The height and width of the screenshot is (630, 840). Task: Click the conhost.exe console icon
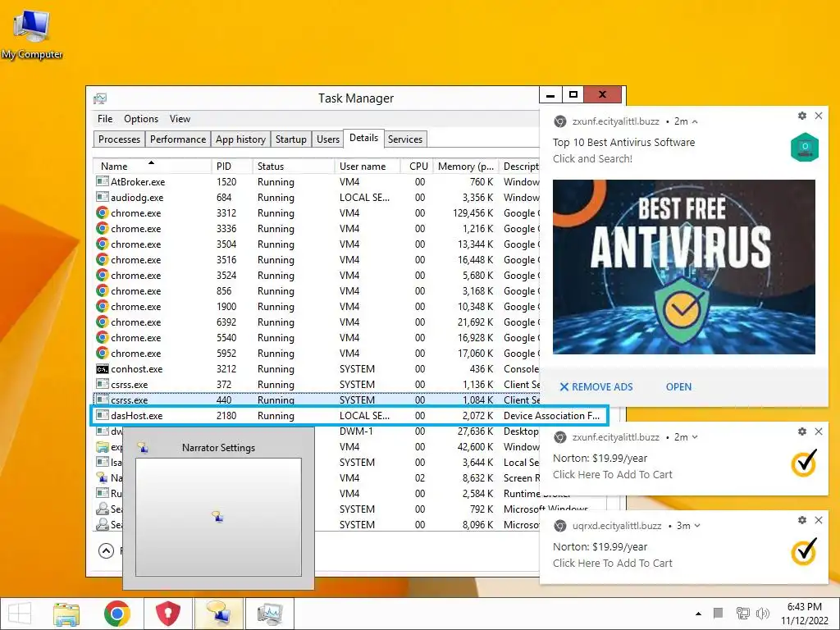pos(102,369)
